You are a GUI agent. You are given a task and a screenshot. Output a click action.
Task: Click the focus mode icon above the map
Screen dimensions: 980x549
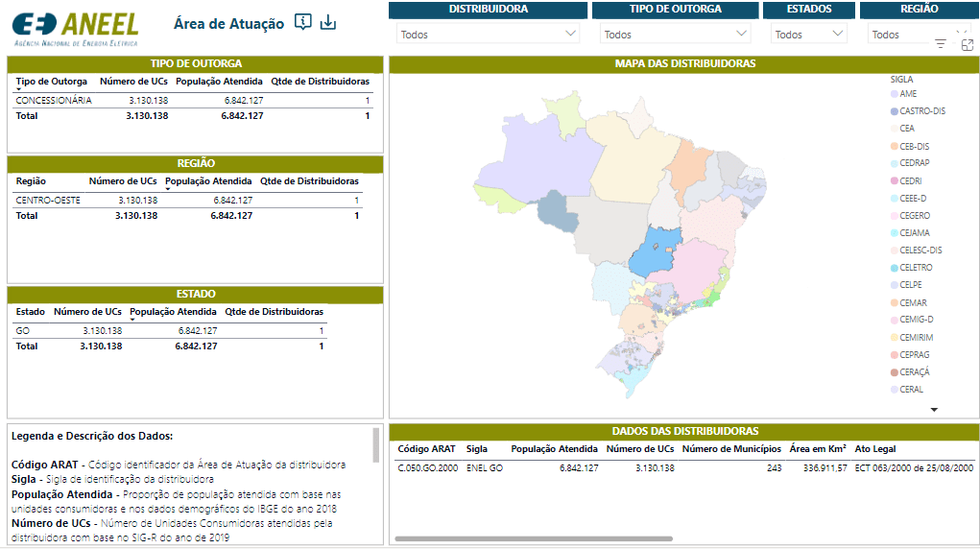coord(967,44)
